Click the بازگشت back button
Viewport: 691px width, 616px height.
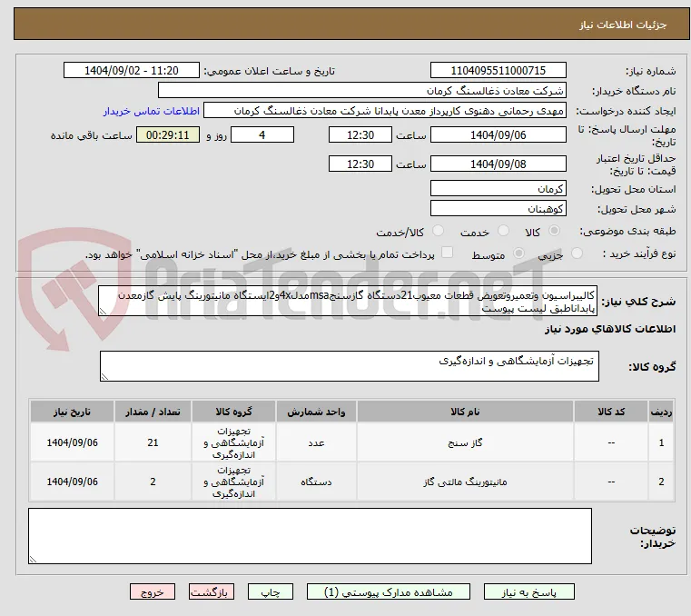click(212, 592)
